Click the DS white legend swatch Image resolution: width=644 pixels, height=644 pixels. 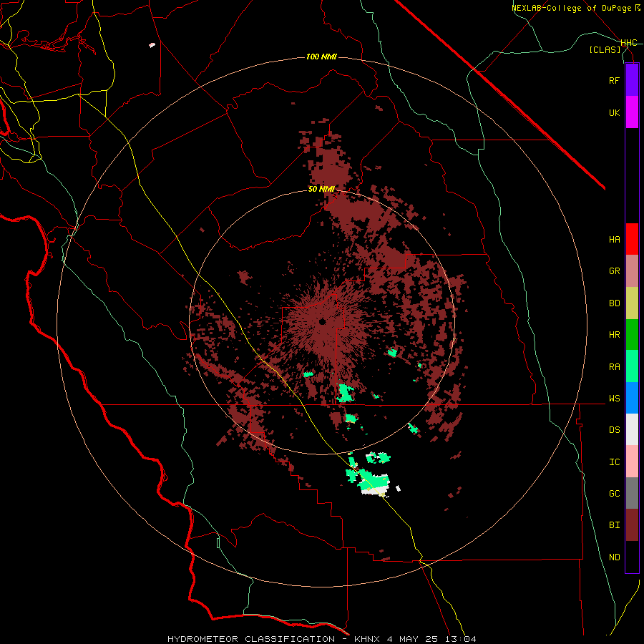pyautogui.click(x=632, y=429)
